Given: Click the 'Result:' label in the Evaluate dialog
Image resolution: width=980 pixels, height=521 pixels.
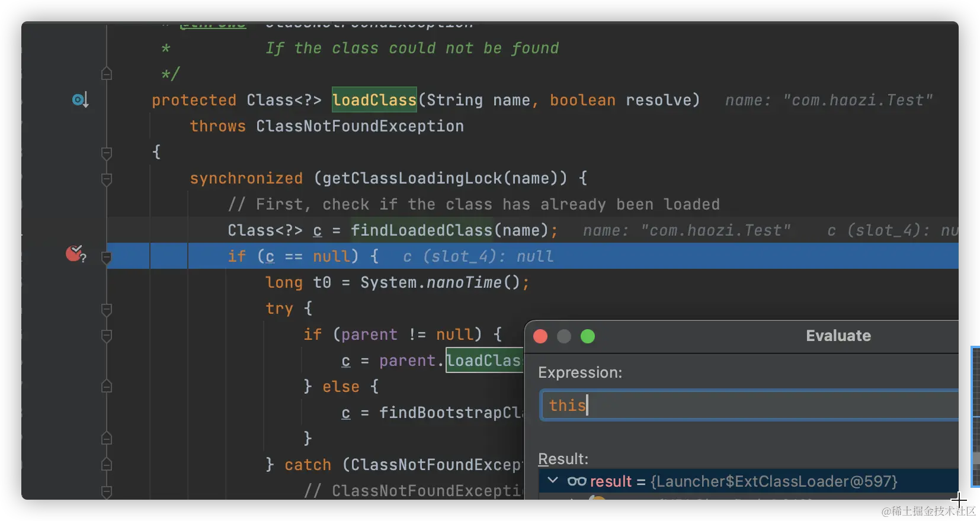Looking at the screenshot, I should tap(563, 459).
